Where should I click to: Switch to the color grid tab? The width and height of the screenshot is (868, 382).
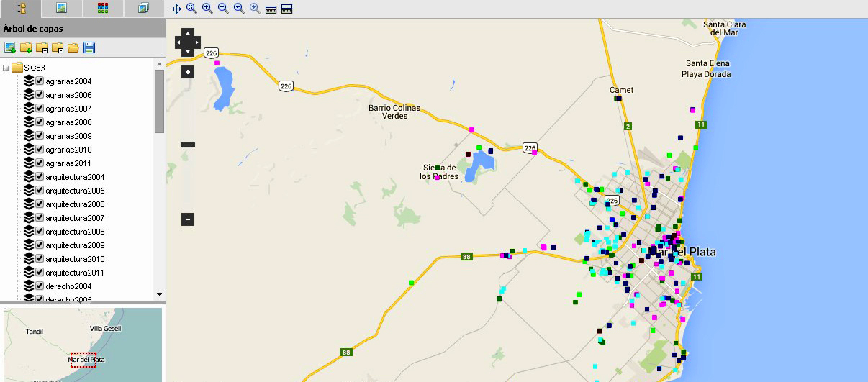103,9
